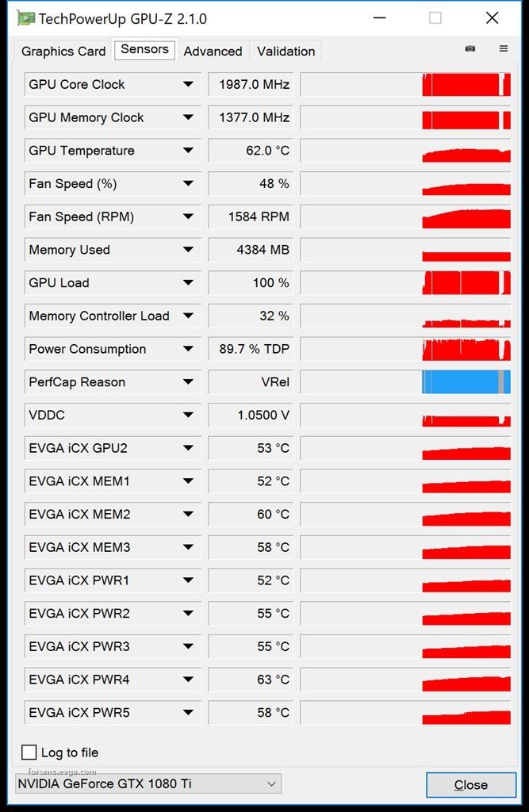Expand the EVGA iCX PWR4 dropdown arrow
The width and height of the screenshot is (529, 812).
tap(188, 680)
